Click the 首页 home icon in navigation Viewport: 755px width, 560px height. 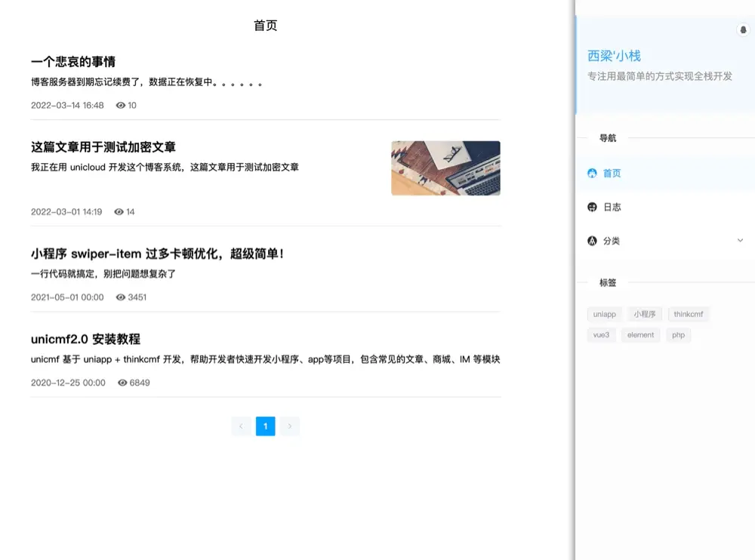coord(593,173)
